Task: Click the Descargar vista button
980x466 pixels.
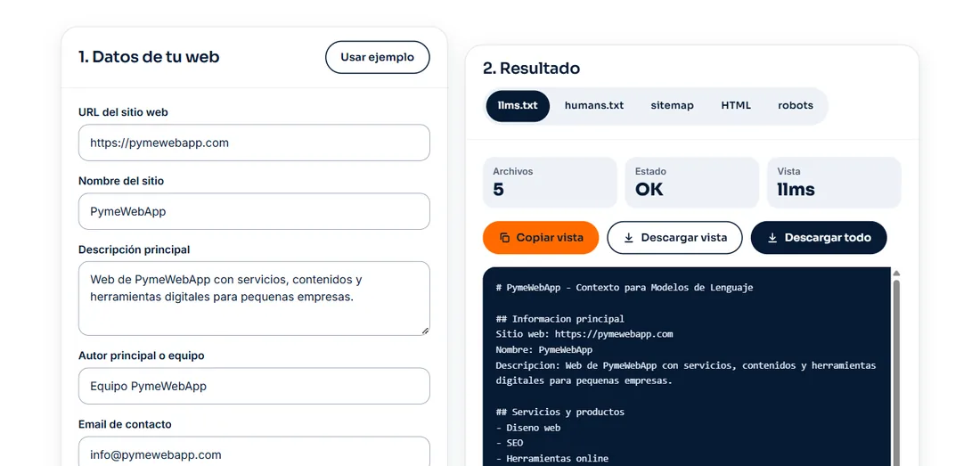Action: 674,238
